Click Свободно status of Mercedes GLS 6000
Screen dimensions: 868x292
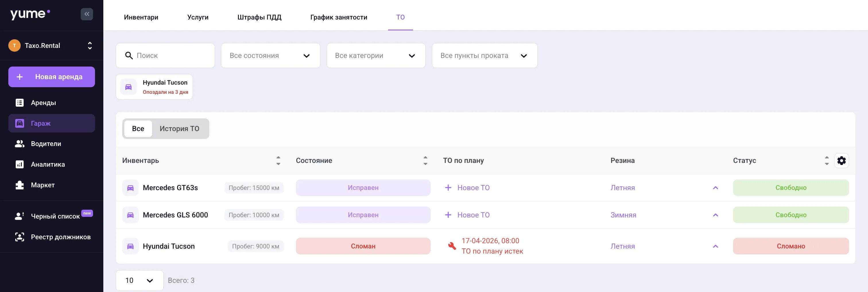tap(791, 215)
